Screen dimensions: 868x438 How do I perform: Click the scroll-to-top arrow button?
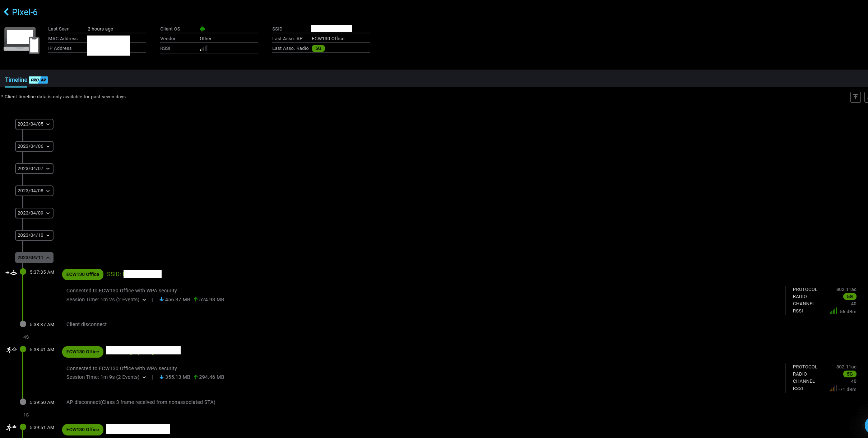pyautogui.click(x=855, y=97)
